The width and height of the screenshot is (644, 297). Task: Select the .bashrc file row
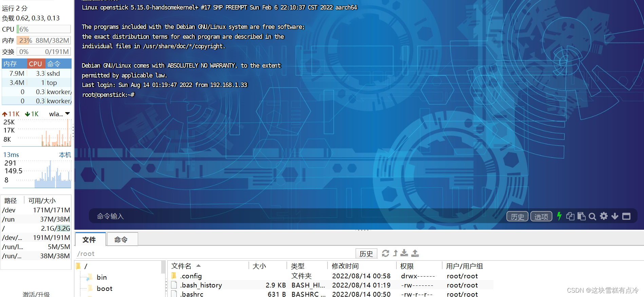(x=331, y=294)
